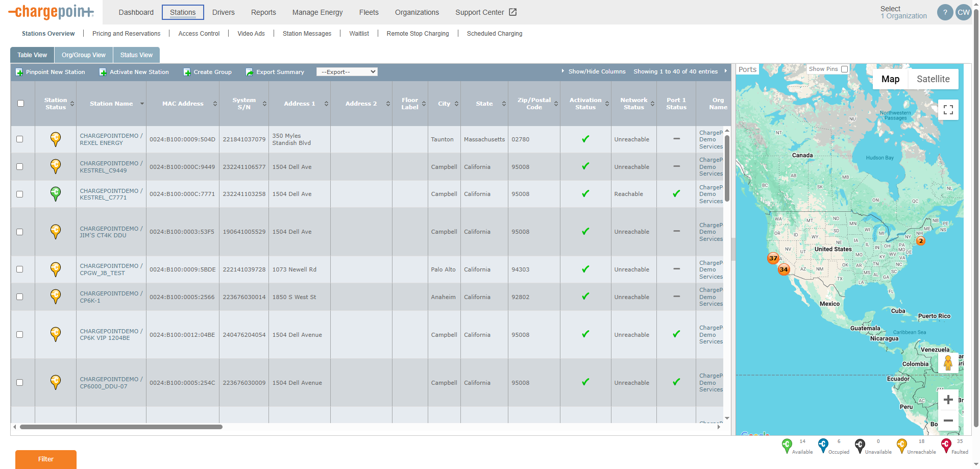Viewport: 980px width, 469px height.
Task: Open the Manage Energy menu
Action: click(x=317, y=12)
